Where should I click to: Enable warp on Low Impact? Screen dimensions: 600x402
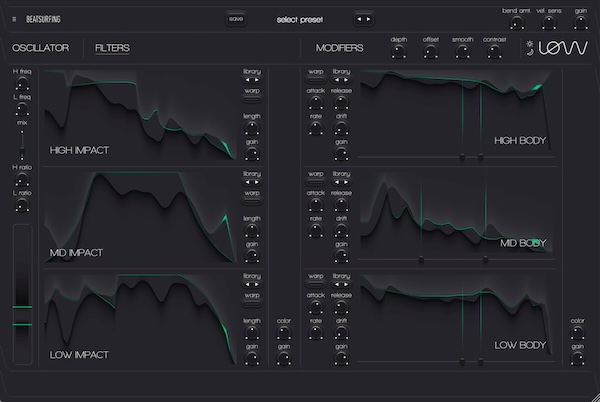pyautogui.click(x=251, y=295)
